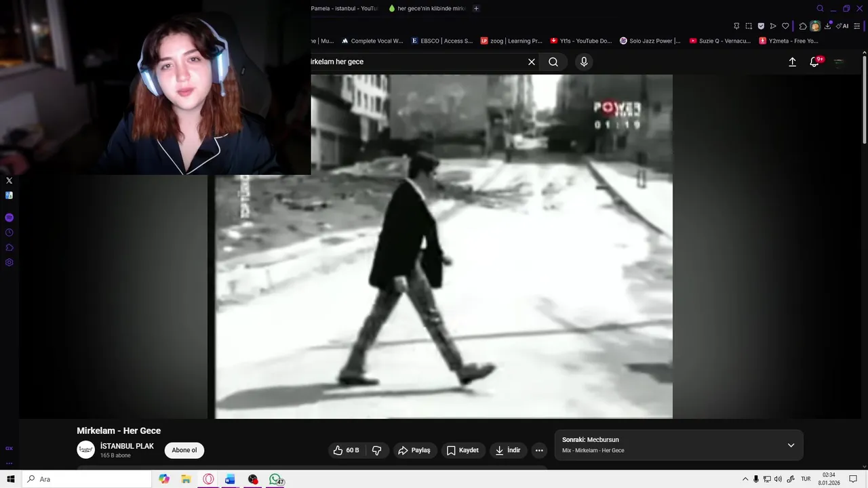Click the İndir download button
The image size is (868, 488).
(x=508, y=450)
